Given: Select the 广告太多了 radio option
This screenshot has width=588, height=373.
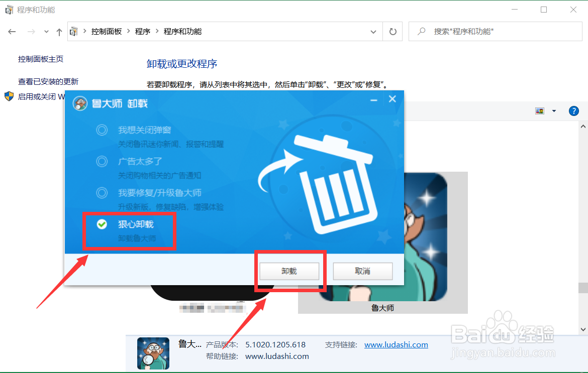Looking at the screenshot, I should (102, 162).
